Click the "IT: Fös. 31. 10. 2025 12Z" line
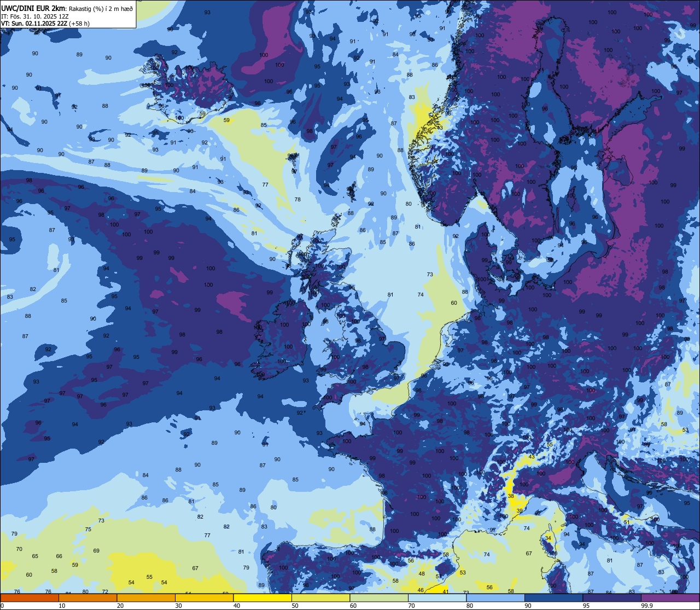 pos(35,16)
